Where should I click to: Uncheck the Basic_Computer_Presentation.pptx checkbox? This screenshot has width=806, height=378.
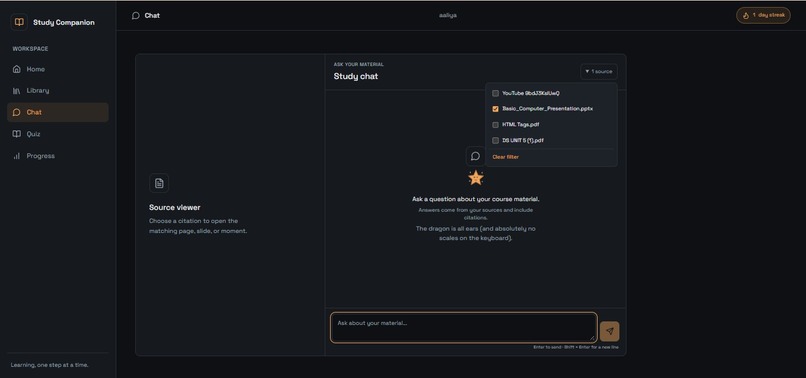tap(496, 109)
